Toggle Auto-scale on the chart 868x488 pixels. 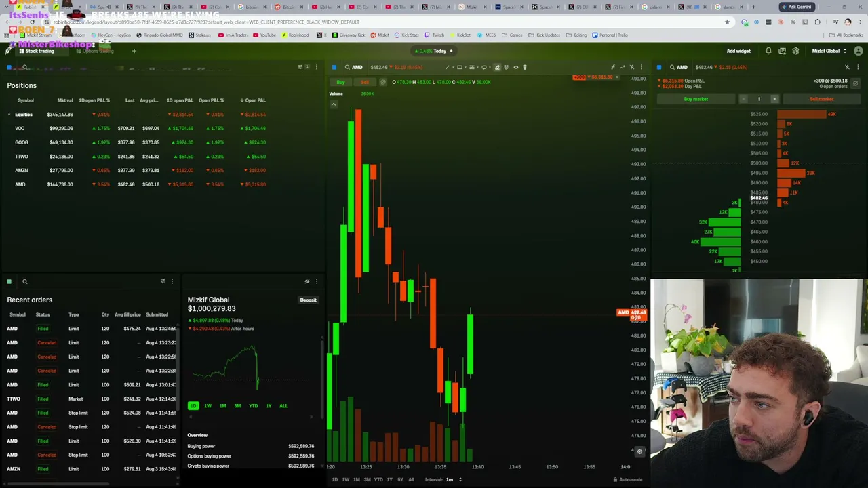point(627,479)
